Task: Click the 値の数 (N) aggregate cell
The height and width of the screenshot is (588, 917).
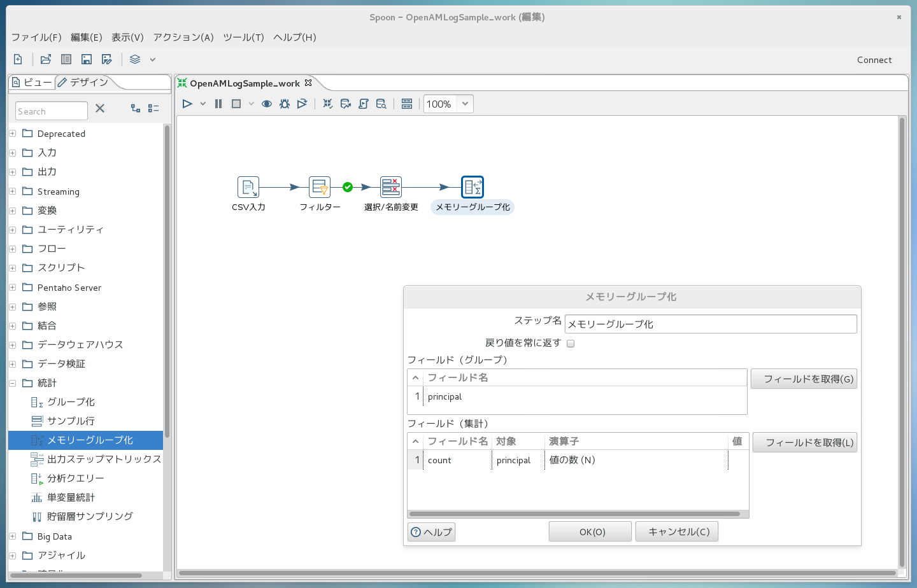Action: pos(636,460)
